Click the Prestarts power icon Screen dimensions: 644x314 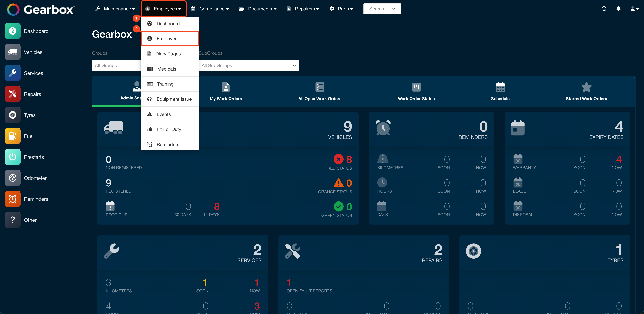click(x=12, y=157)
